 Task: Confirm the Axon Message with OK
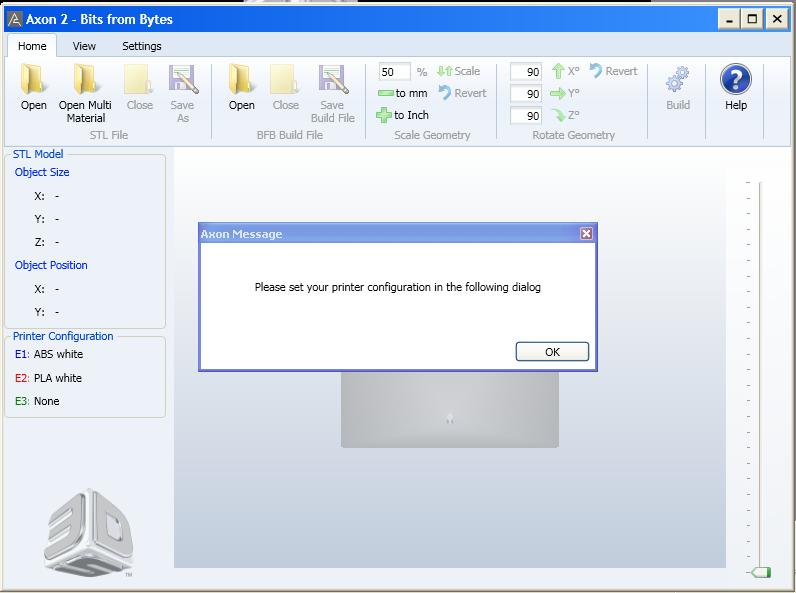coord(552,352)
